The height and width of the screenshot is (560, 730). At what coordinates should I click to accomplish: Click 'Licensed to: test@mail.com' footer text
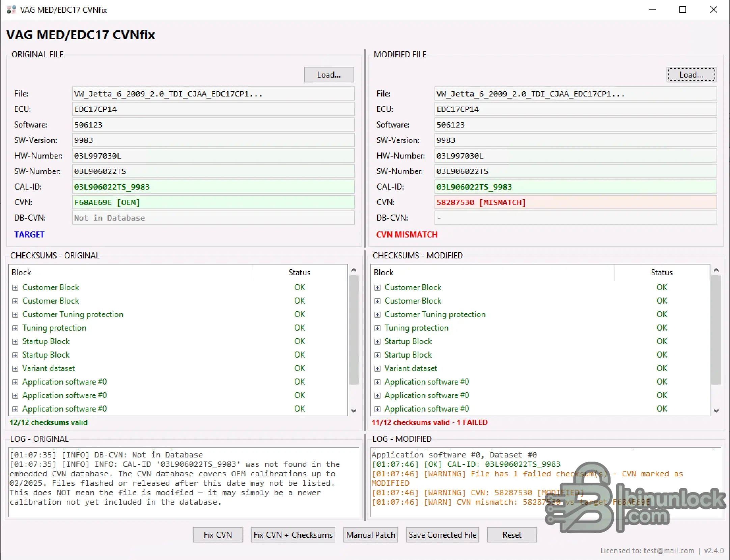coord(647,551)
